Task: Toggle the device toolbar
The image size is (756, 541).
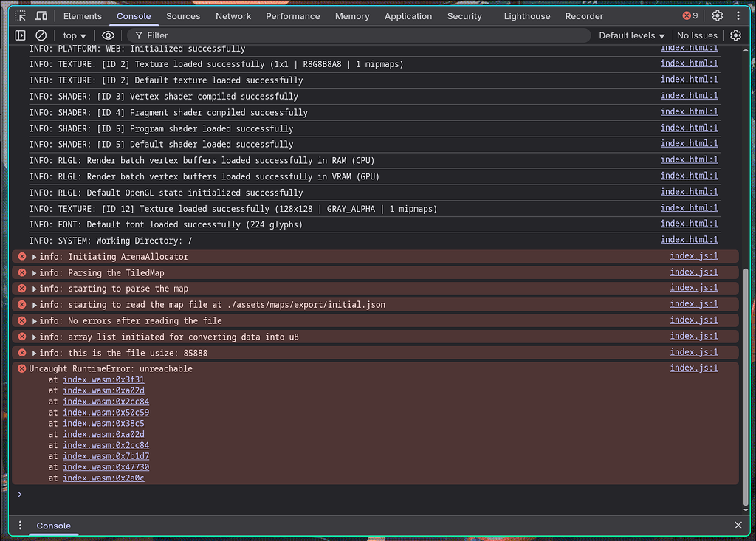Action: coord(40,15)
